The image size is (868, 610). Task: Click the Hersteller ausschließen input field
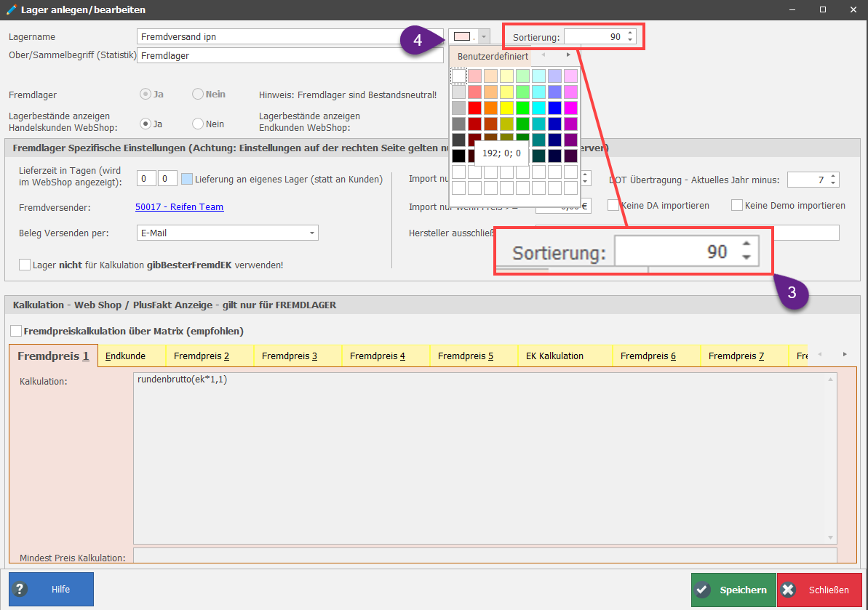687,232
